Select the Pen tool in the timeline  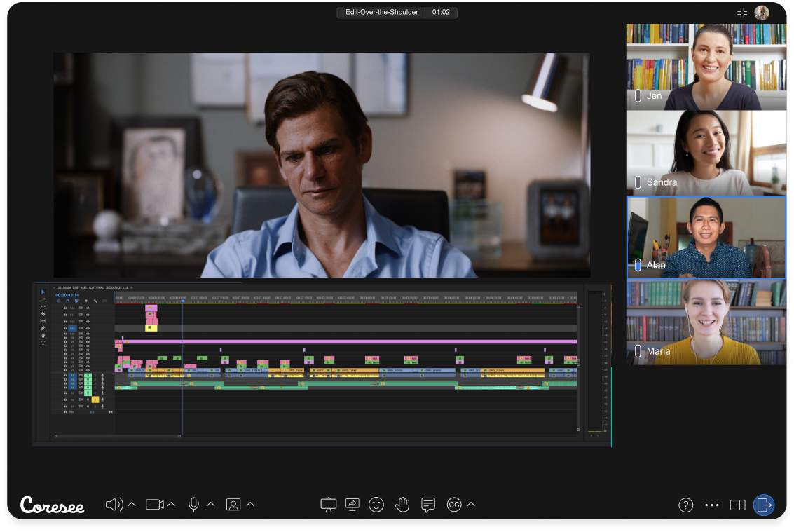coord(43,328)
